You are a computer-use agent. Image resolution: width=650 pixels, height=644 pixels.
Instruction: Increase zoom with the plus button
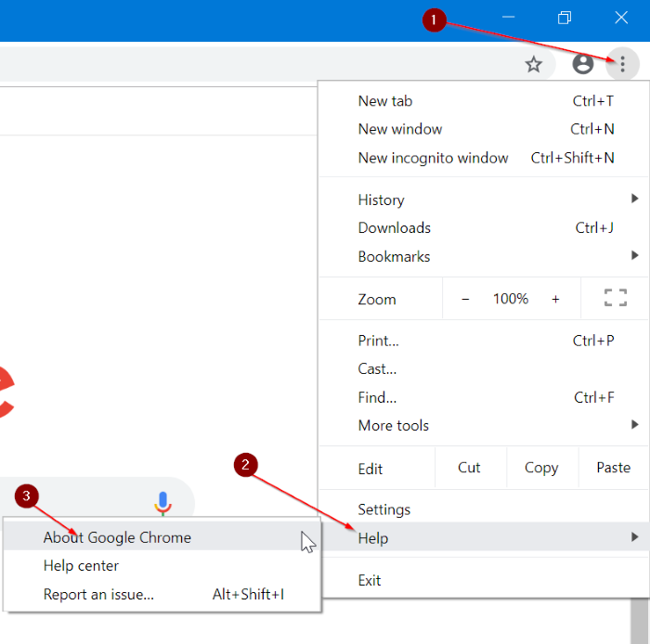555,299
